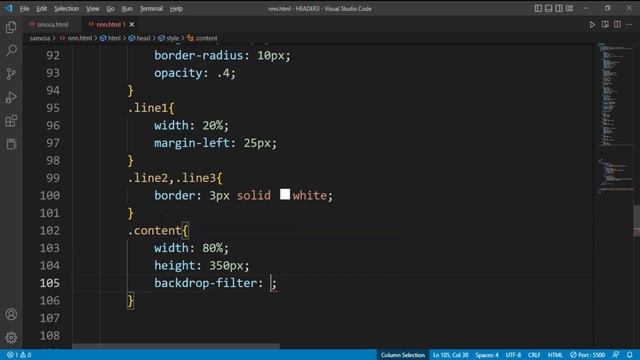Viewport: 640px width, 360px height.
Task: Open the Selection menu
Action: click(x=66, y=9)
